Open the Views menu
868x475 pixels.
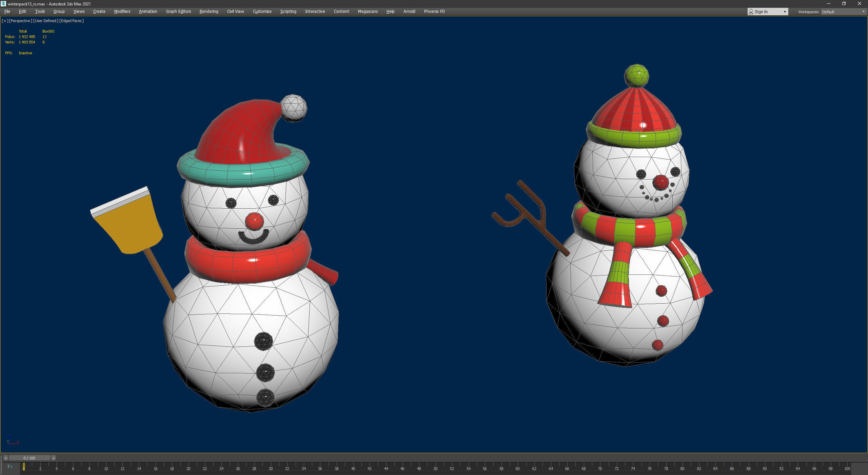click(79, 12)
